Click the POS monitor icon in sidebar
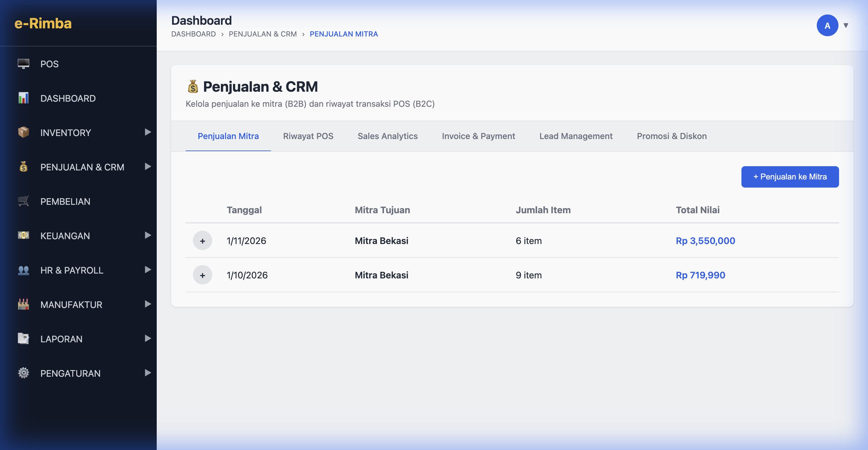 tap(23, 64)
